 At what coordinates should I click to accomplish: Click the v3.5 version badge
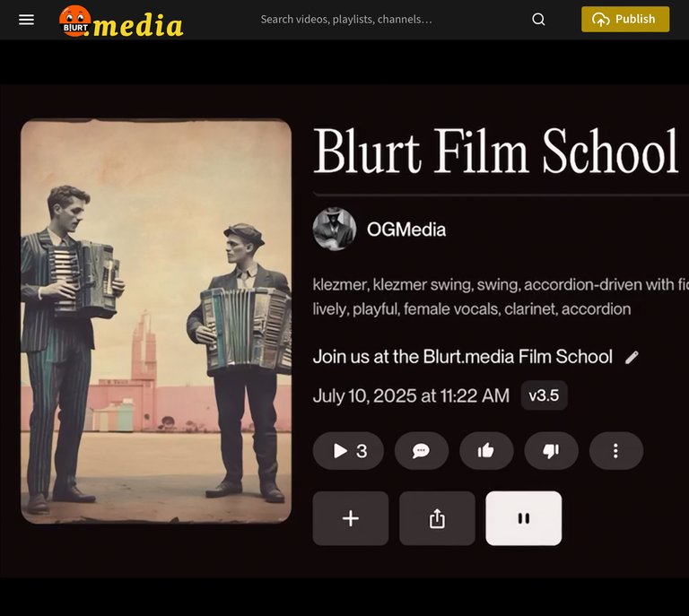click(544, 395)
